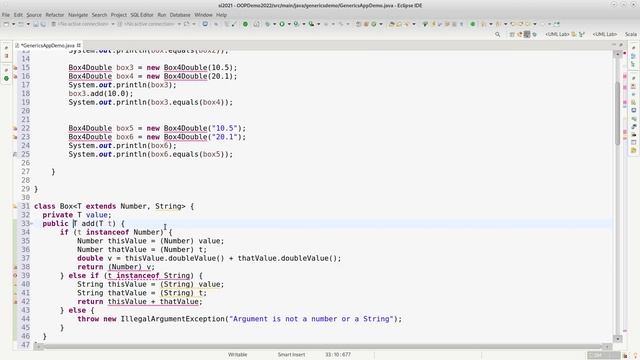Open the first 'No active connection' dropdown
The image size is (640, 360).
point(113,24)
